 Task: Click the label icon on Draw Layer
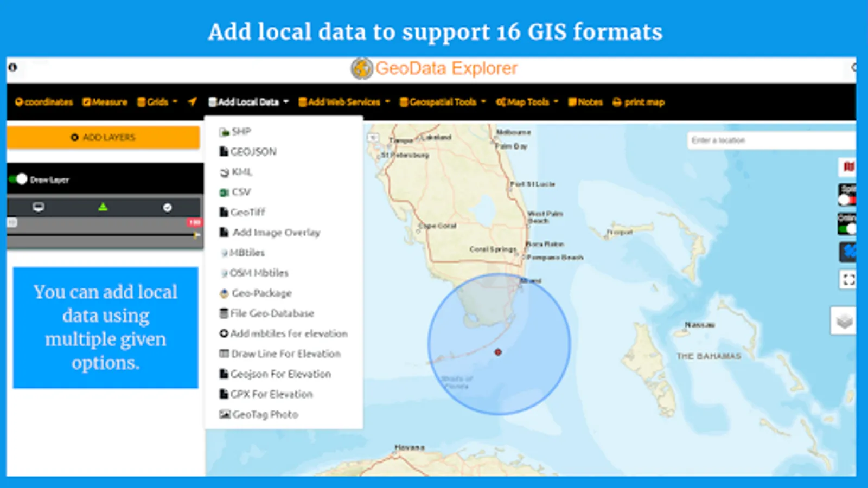click(x=39, y=207)
